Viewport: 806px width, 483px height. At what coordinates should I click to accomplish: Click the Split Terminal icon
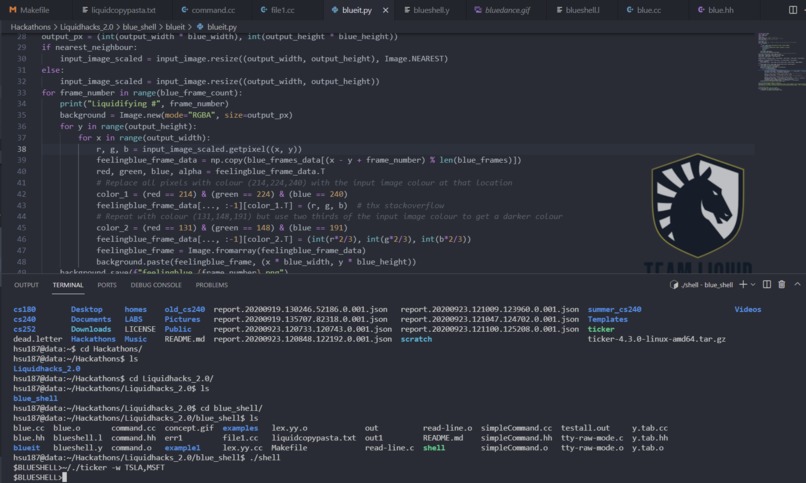[x=766, y=284]
